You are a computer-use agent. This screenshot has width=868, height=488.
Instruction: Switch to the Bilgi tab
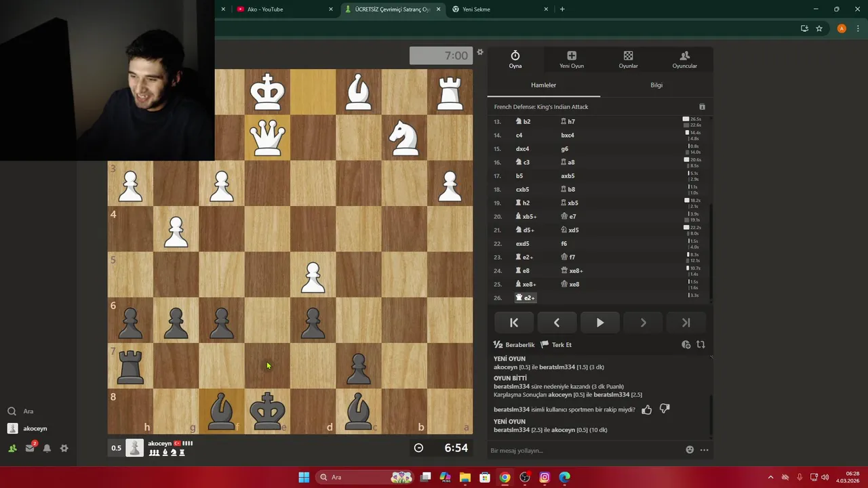coord(656,85)
